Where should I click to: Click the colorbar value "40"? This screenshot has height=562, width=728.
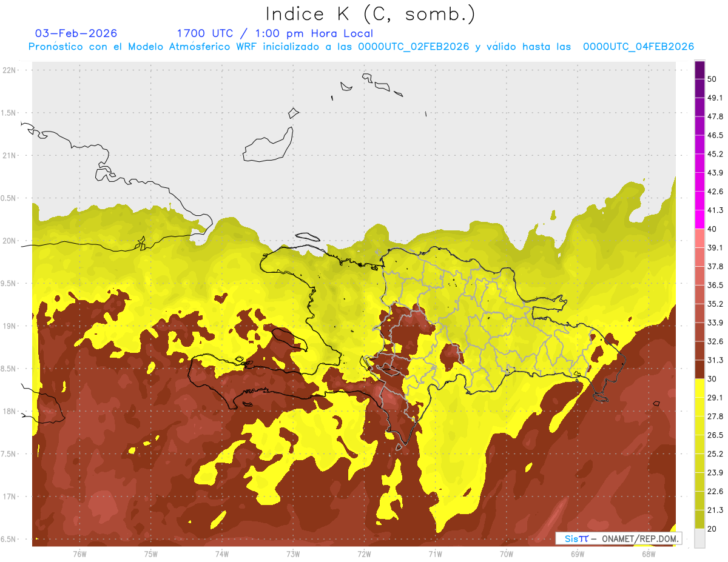pos(712,229)
